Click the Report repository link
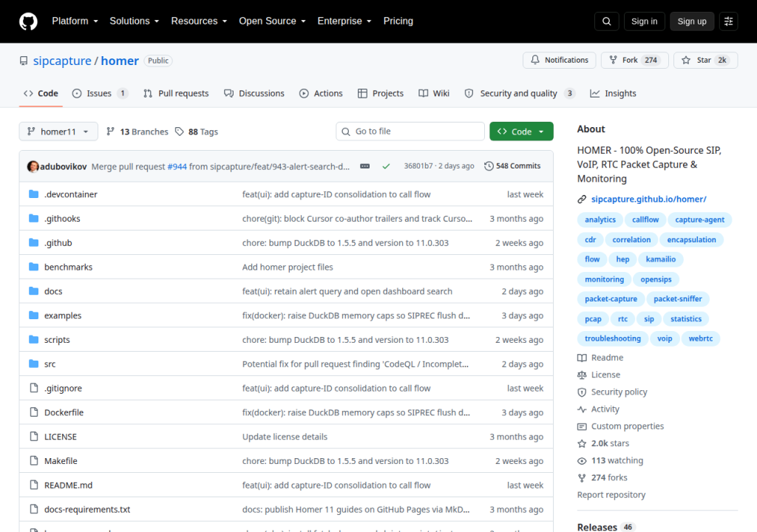Viewport: 757px width, 532px height. [x=611, y=495]
